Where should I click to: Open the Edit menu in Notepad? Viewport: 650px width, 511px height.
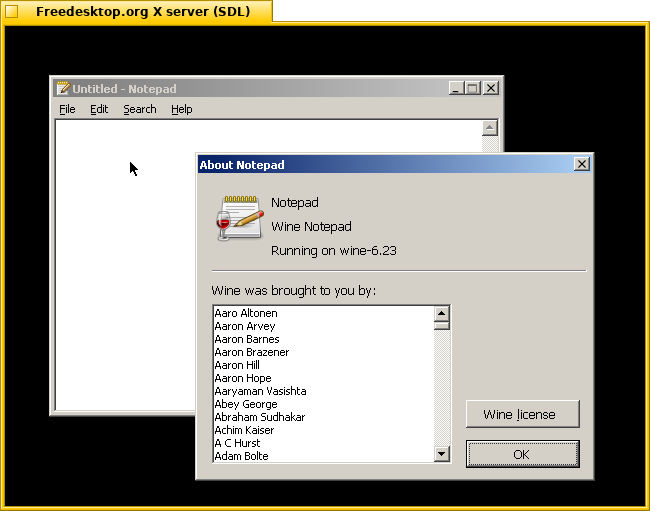tap(99, 109)
